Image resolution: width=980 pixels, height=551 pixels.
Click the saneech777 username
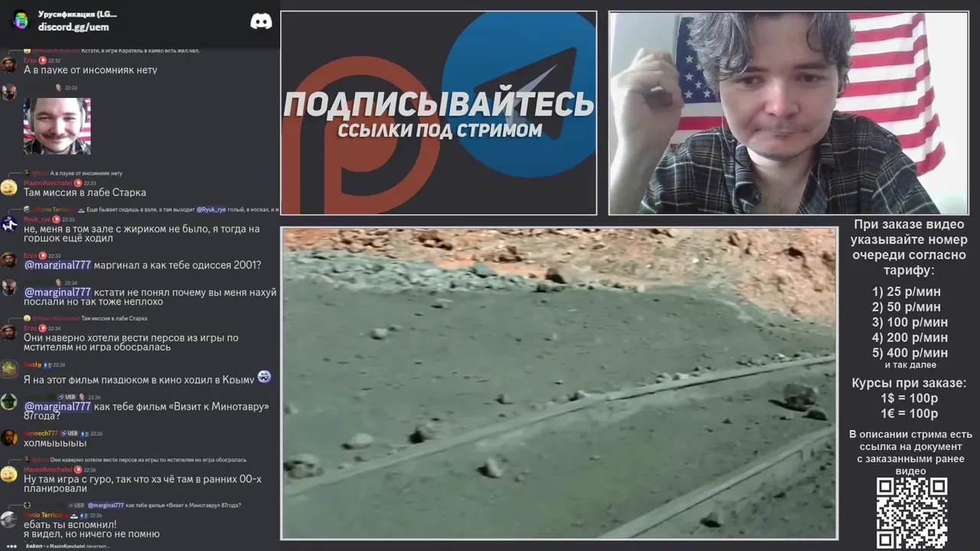tap(41, 433)
